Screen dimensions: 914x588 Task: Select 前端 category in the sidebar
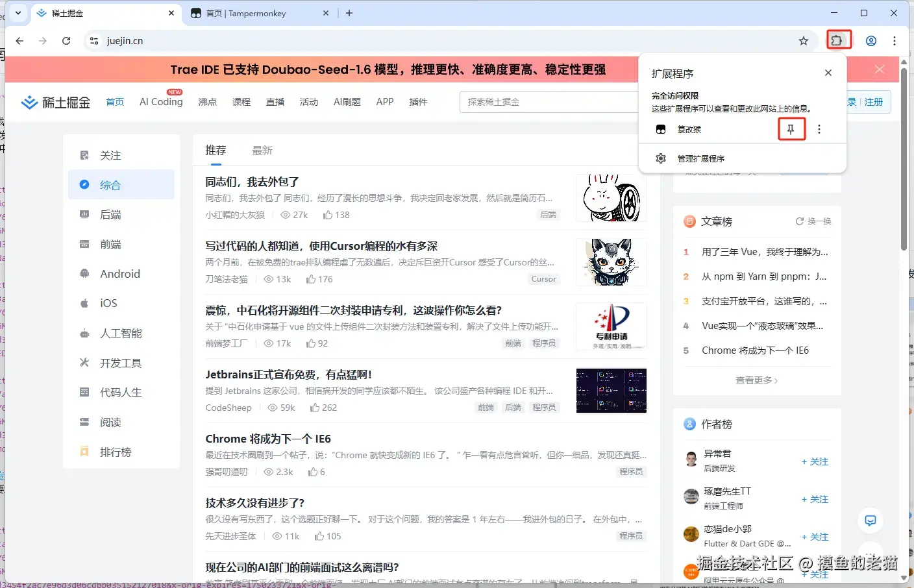coord(121,245)
